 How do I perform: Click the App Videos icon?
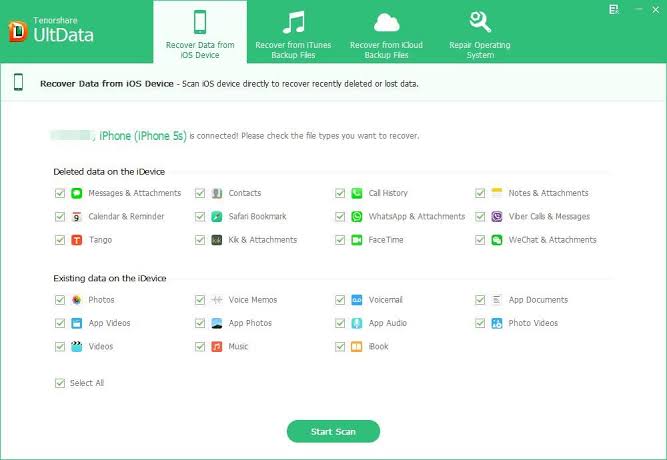click(77, 323)
